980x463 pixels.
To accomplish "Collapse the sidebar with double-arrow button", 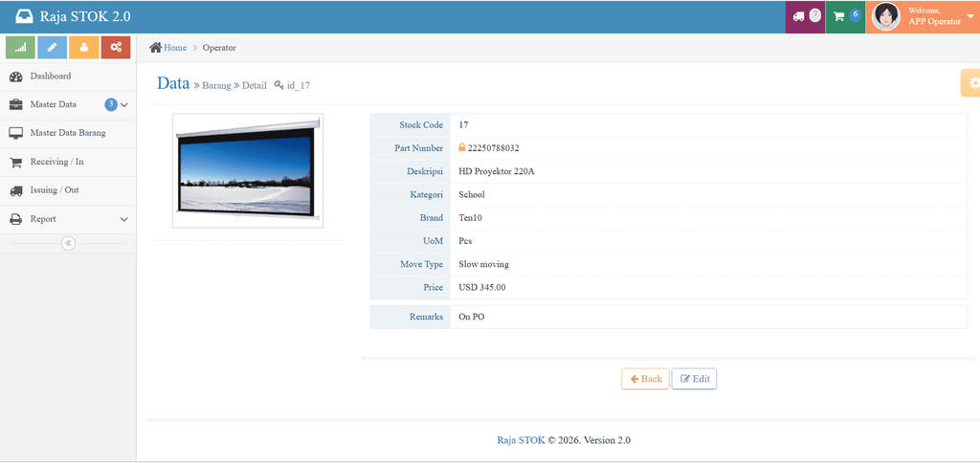I will point(69,243).
